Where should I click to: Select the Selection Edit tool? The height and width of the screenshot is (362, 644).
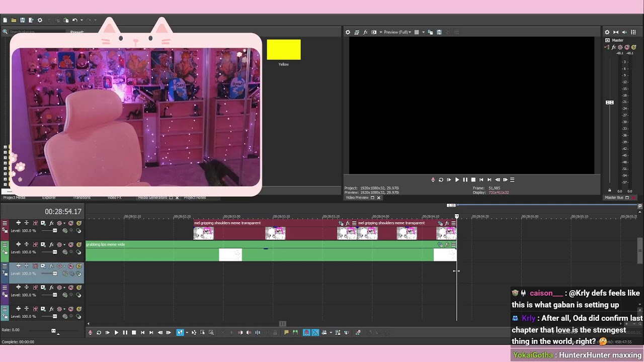coord(202,332)
